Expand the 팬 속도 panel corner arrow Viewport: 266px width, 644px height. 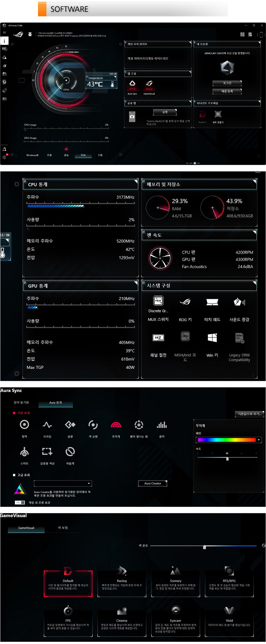(255, 232)
